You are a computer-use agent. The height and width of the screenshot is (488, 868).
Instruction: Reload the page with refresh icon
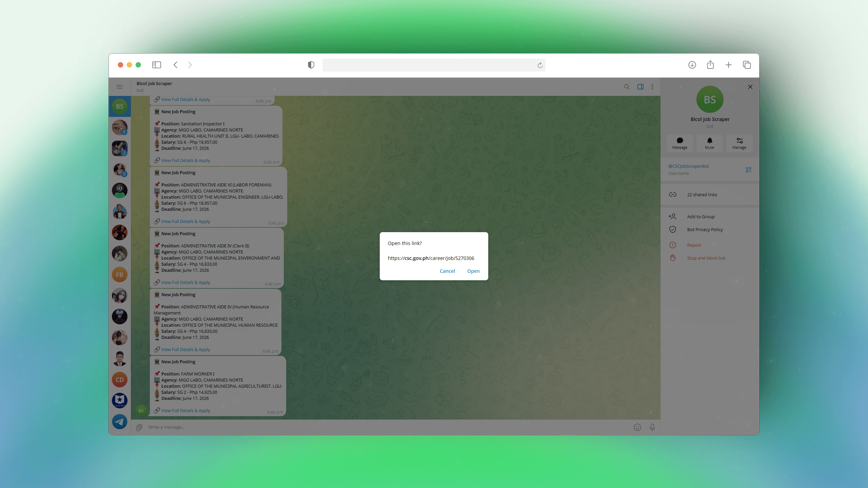coord(540,65)
